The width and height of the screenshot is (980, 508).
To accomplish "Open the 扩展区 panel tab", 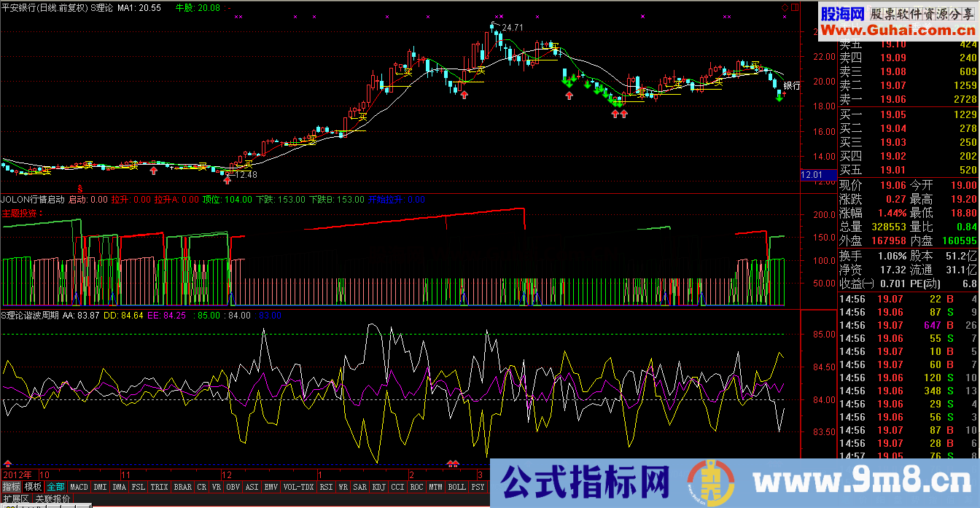I will click(x=16, y=499).
